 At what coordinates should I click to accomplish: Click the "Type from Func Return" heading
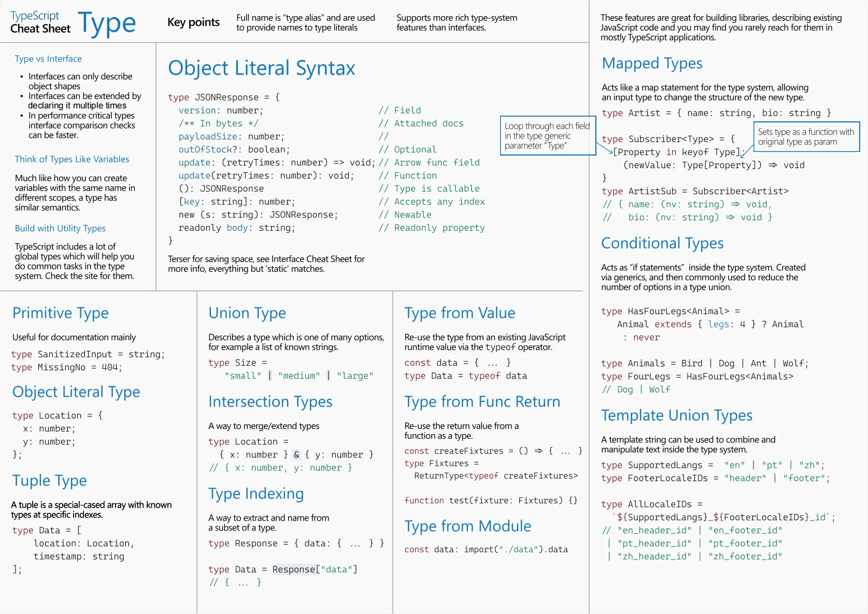pos(482,402)
